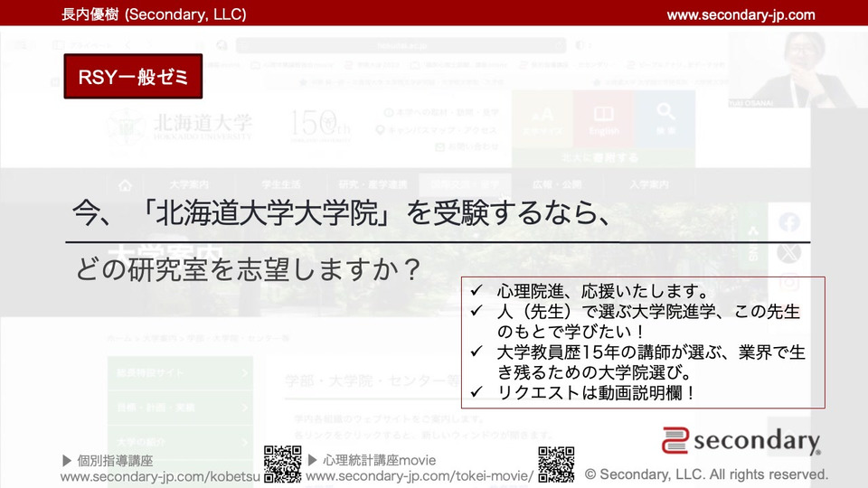Screen dimensions: 868x488
Task: Open the Facebook icon in SNS sidebar
Action: tap(788, 222)
